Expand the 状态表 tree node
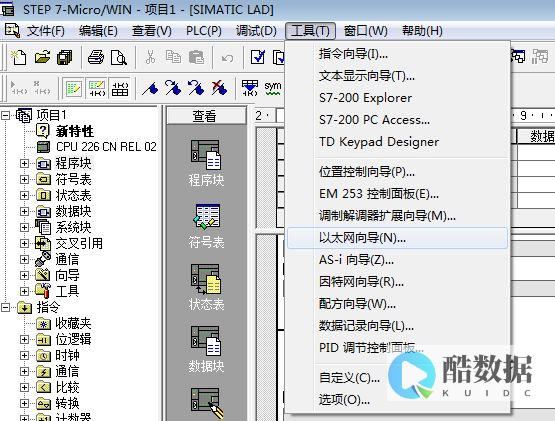555x421 pixels. 24,195
